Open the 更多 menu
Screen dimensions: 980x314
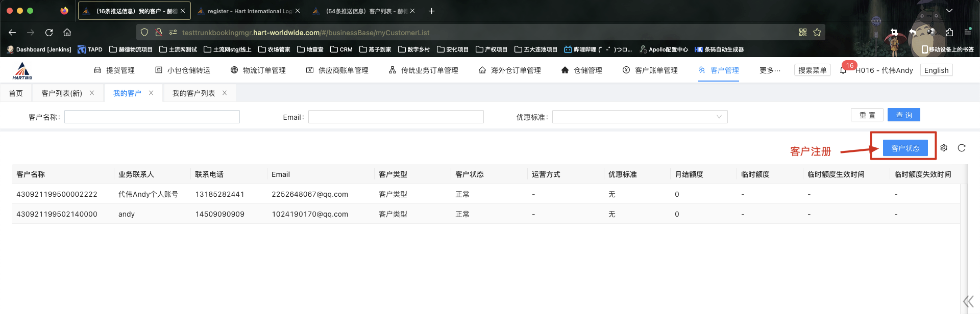769,70
